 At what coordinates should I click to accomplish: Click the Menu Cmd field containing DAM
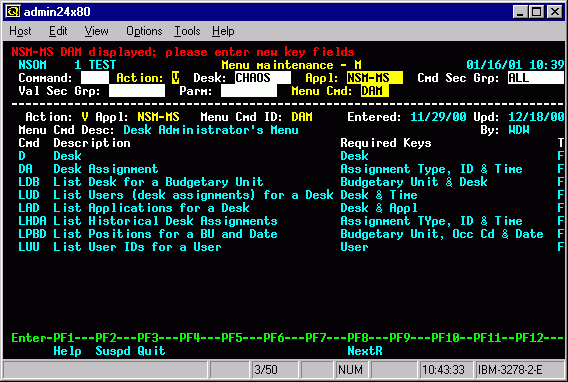pos(375,91)
